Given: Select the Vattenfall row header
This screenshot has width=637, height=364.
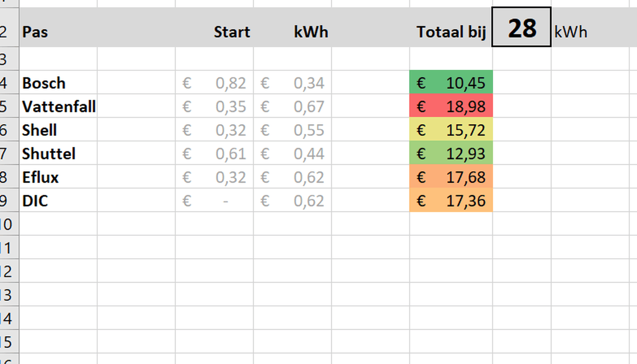Looking at the screenshot, I should 9,106.
